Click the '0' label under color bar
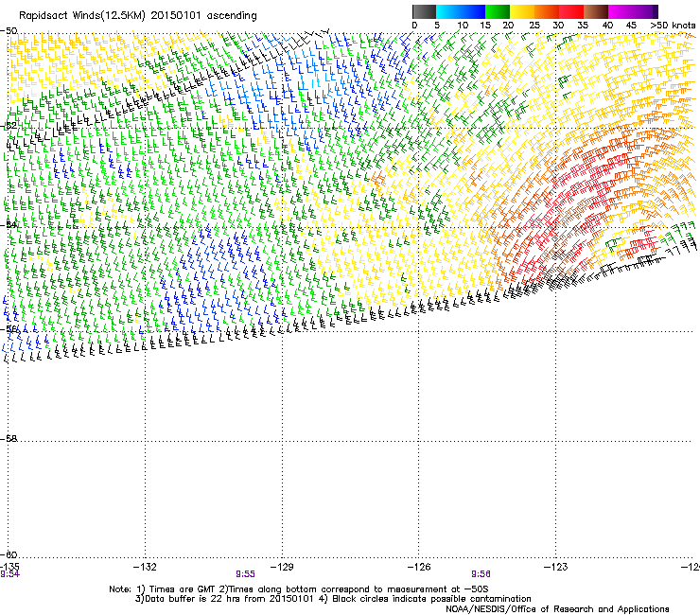Screen dimensions: 700x615 click(414, 26)
